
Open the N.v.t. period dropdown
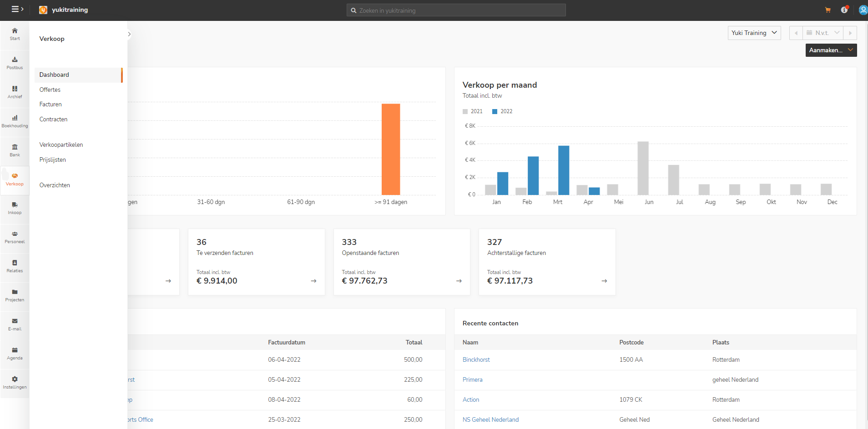pyautogui.click(x=823, y=33)
